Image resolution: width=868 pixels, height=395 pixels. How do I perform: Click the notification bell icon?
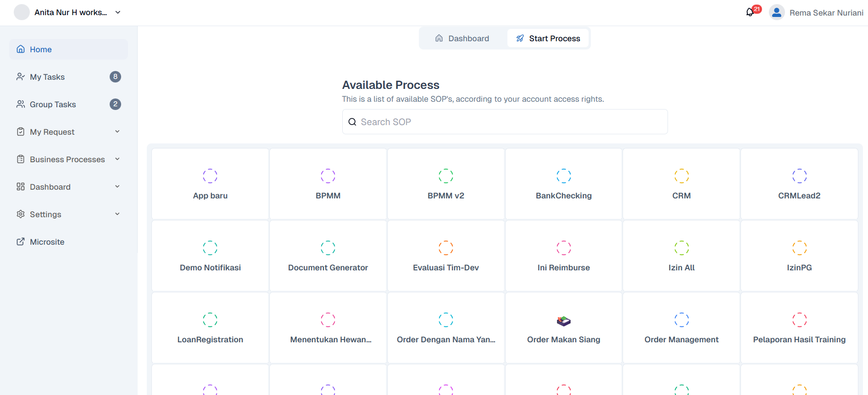coord(750,12)
